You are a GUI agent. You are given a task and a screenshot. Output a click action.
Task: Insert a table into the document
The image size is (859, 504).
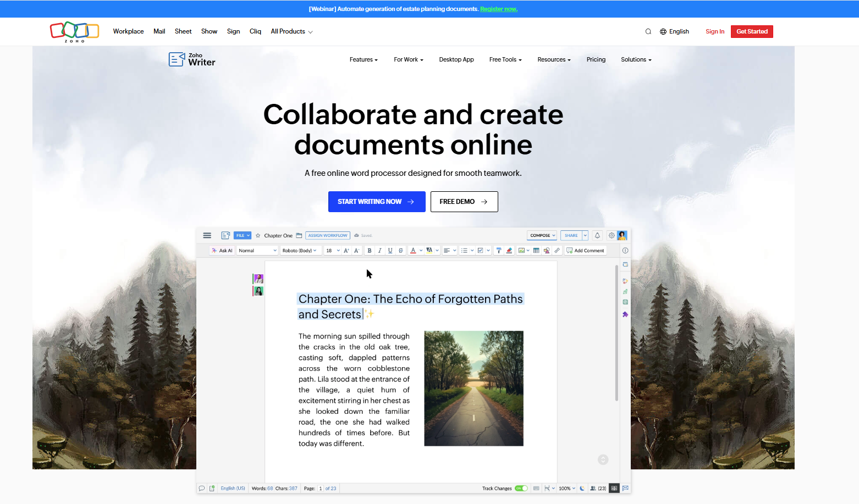tap(536, 250)
